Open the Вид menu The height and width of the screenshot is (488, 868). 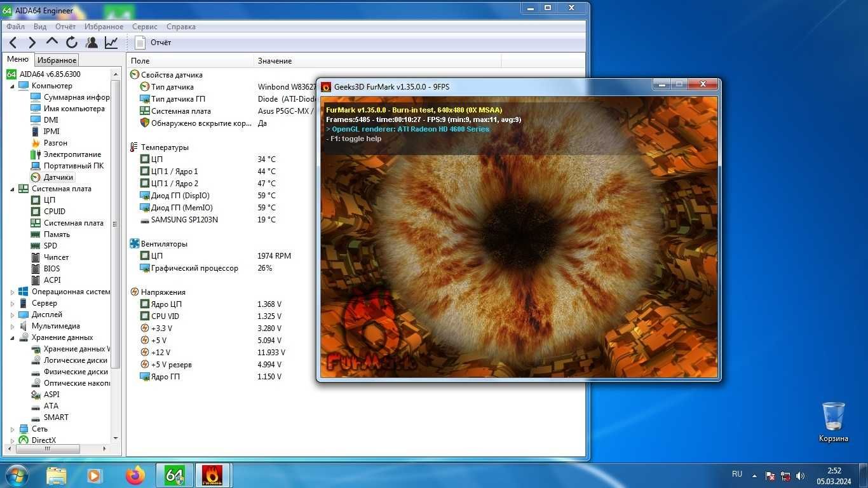click(40, 27)
